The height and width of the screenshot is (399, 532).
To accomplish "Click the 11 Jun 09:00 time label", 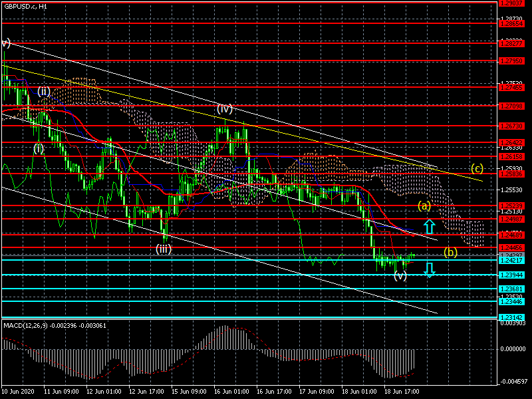I will pos(61,392).
